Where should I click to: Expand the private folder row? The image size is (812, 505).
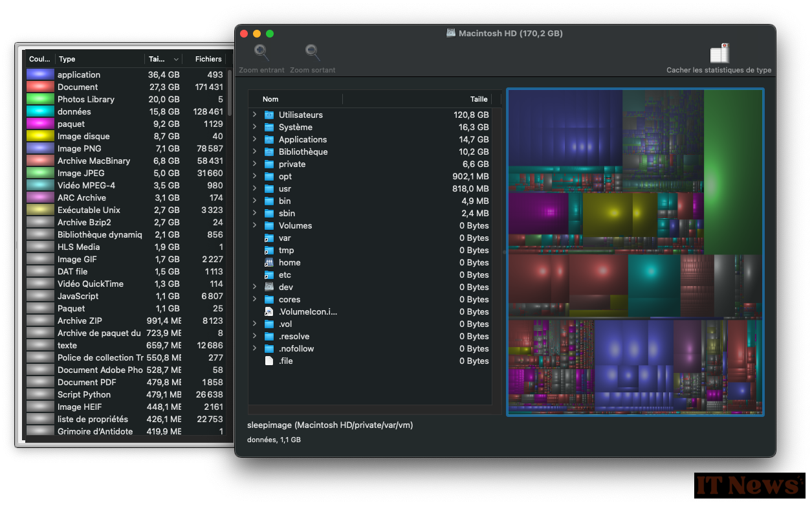click(254, 164)
